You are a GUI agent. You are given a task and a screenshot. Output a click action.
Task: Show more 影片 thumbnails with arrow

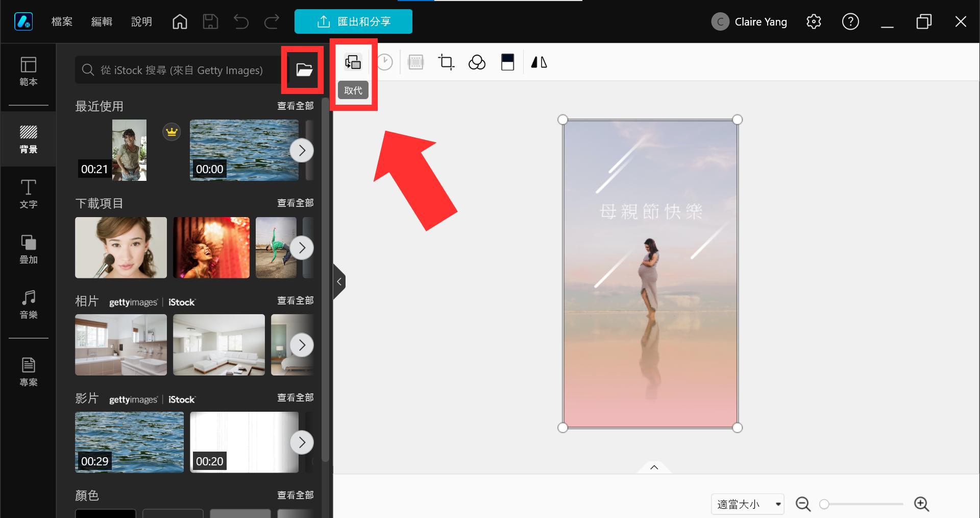[x=302, y=442]
